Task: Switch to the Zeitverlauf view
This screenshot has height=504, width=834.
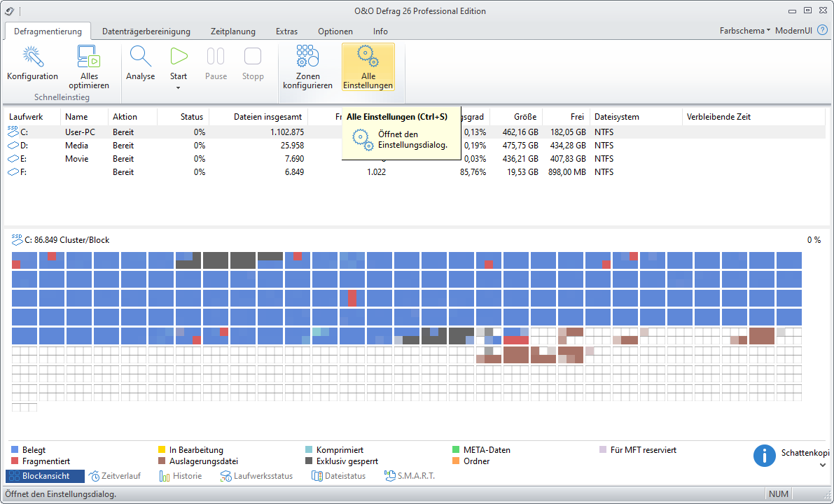Action: (114, 476)
